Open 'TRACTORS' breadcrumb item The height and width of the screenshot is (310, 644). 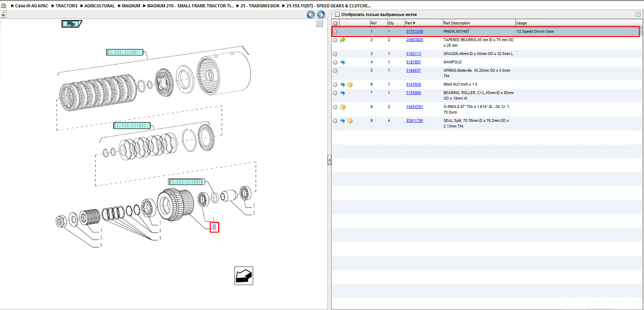pyautogui.click(x=67, y=6)
